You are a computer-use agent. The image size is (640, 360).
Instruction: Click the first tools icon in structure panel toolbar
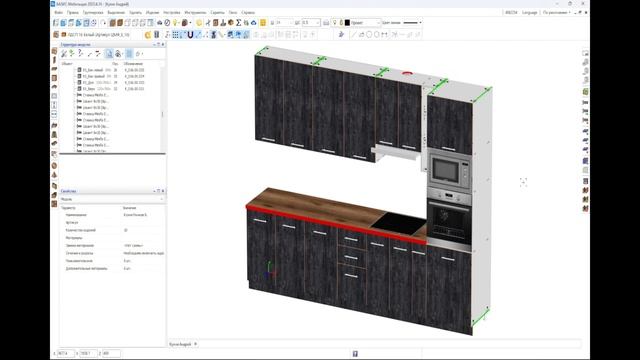[x=64, y=53]
